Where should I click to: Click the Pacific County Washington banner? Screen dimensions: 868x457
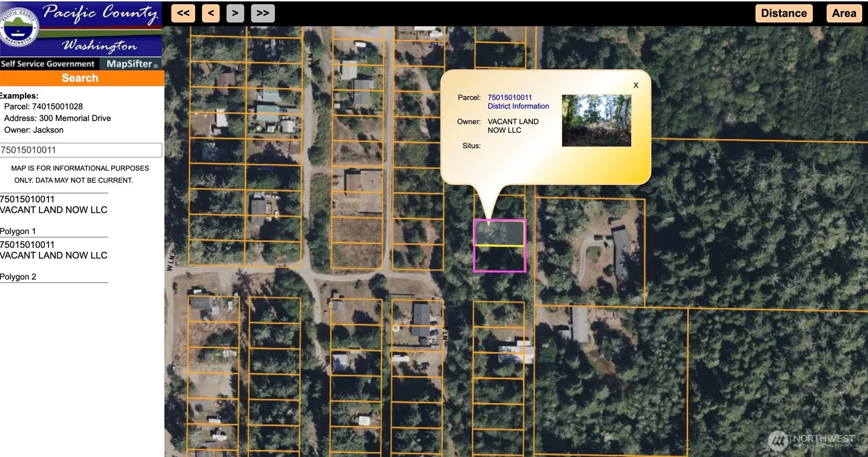(x=100, y=28)
